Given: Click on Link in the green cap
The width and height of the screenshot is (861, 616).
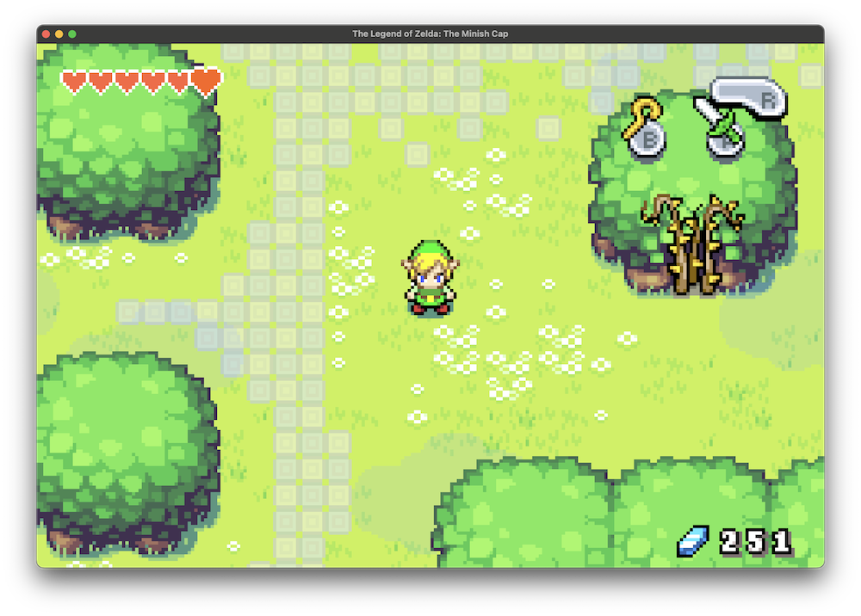Looking at the screenshot, I should (430, 277).
